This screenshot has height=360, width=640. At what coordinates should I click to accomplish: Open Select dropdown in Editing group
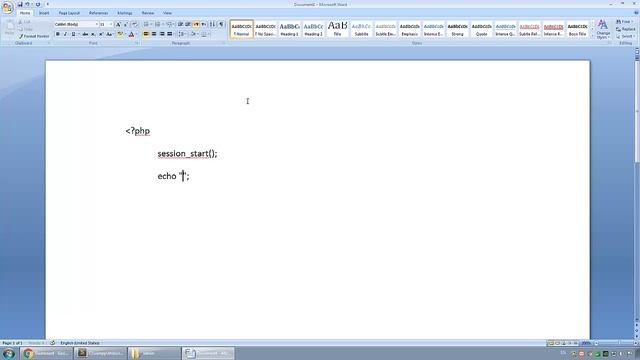[625, 36]
